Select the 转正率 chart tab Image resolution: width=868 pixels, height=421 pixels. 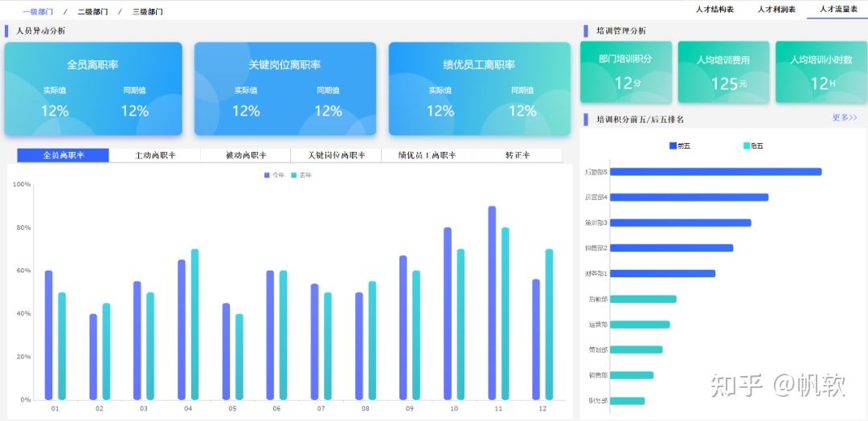tap(518, 155)
